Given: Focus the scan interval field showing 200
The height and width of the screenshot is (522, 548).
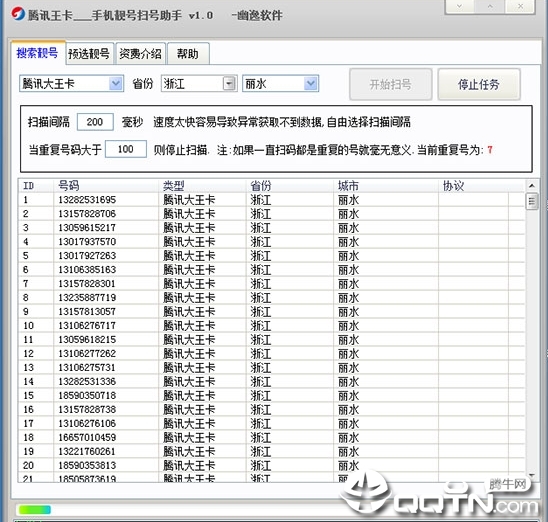Looking at the screenshot, I should click(95, 122).
